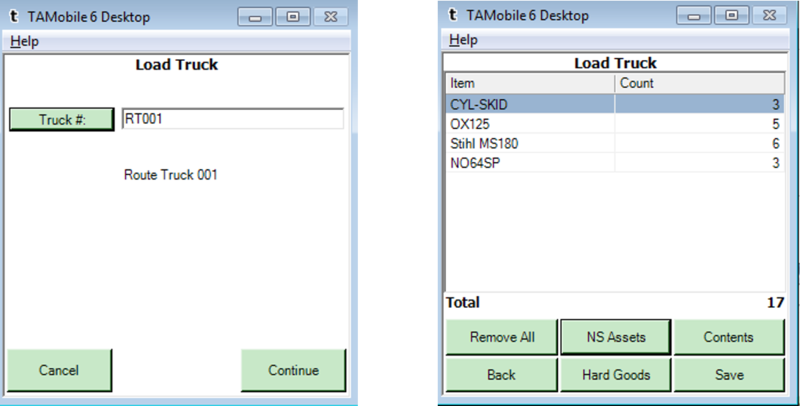Click Remove All button
This screenshot has height=406, width=800.
coord(502,337)
